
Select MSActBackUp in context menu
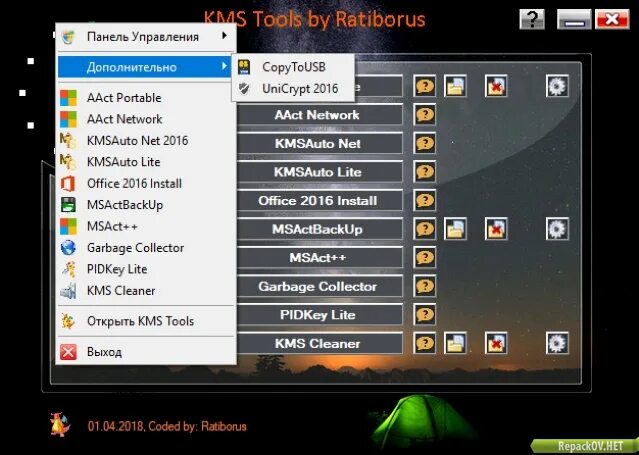[x=146, y=205]
